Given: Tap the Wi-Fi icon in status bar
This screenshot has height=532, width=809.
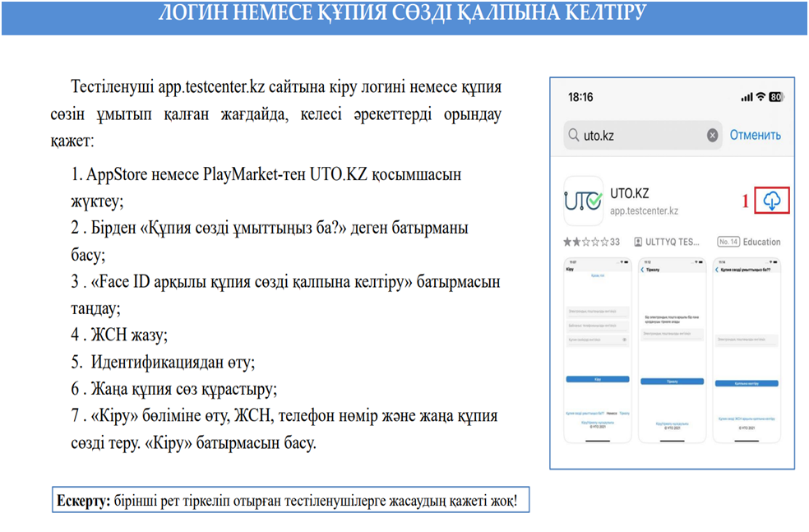Looking at the screenshot, I should pos(760,97).
